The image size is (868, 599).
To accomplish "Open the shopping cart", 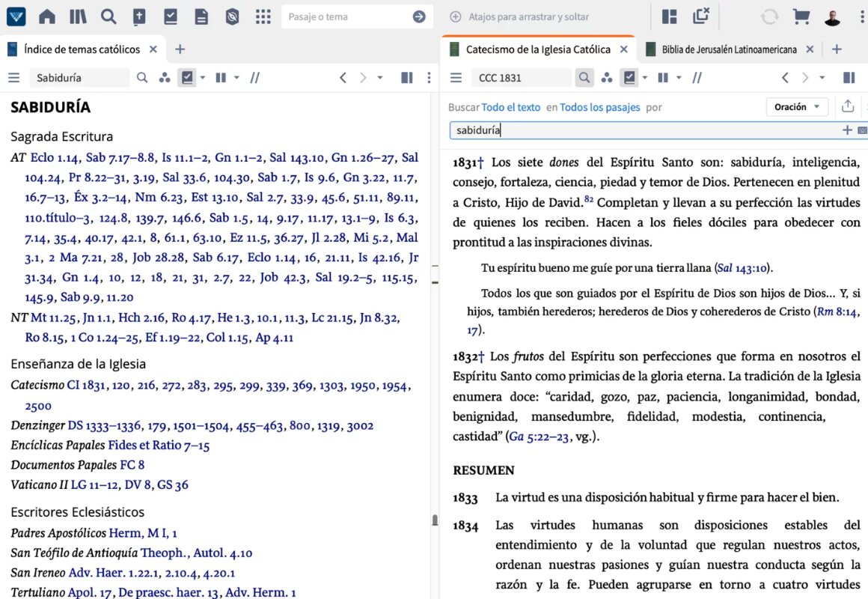I will click(801, 16).
